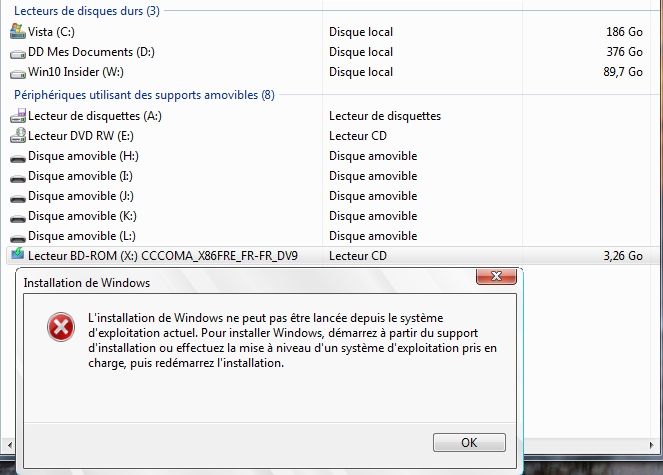Image resolution: width=663 pixels, height=475 pixels.
Task: Select Disque amovible (L:) entry
Action: [82, 236]
